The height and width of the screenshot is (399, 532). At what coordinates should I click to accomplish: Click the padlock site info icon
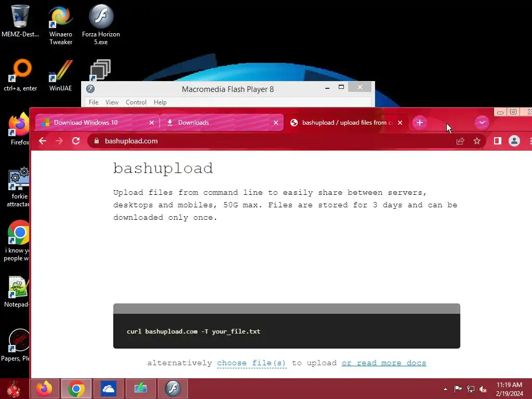tap(96, 141)
